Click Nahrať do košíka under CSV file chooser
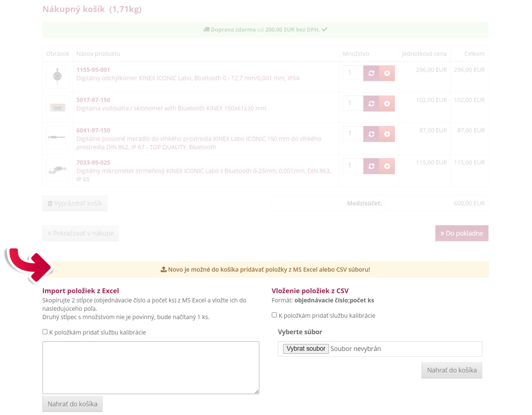Image resolution: width=532 pixels, height=415 pixels. (x=451, y=370)
